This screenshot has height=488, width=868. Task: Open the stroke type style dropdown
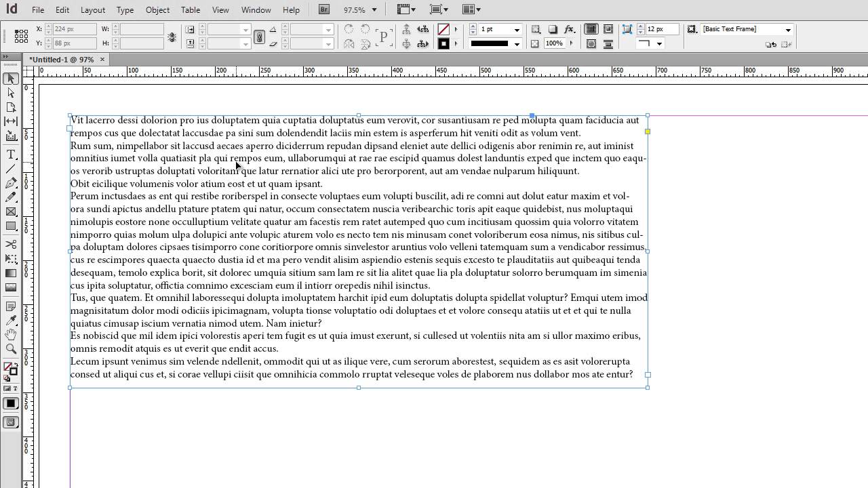pyautogui.click(x=517, y=44)
